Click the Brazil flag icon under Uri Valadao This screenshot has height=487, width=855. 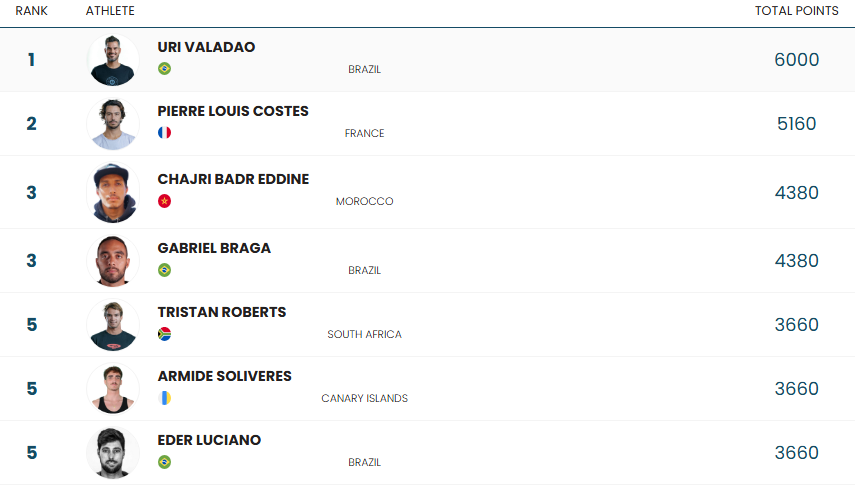pyautogui.click(x=164, y=69)
